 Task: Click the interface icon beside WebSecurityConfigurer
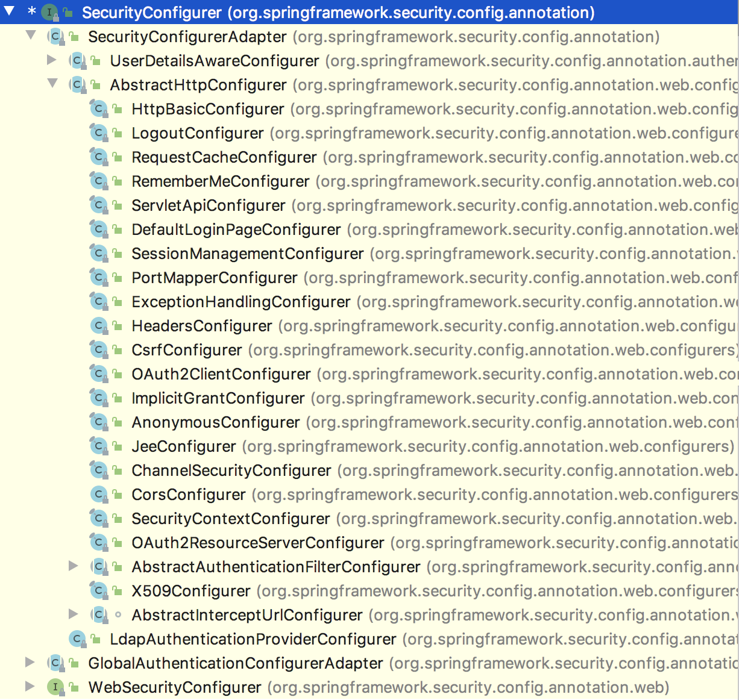pyautogui.click(x=56, y=687)
